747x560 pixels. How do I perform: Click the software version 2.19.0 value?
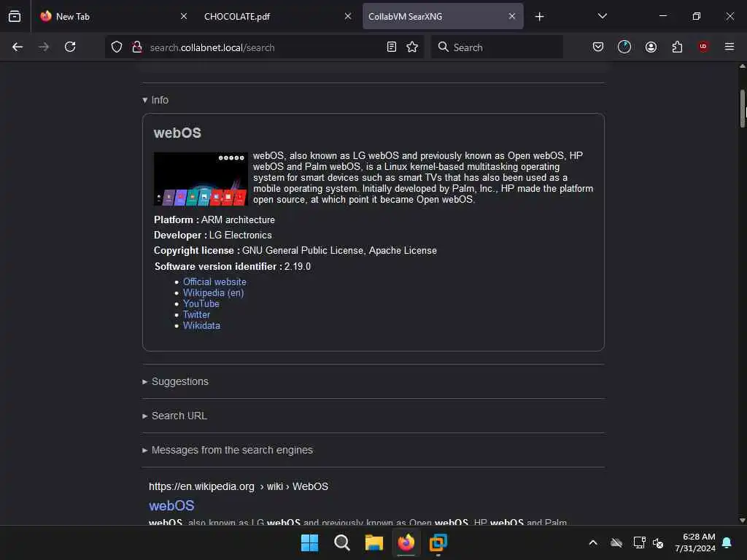click(x=298, y=267)
